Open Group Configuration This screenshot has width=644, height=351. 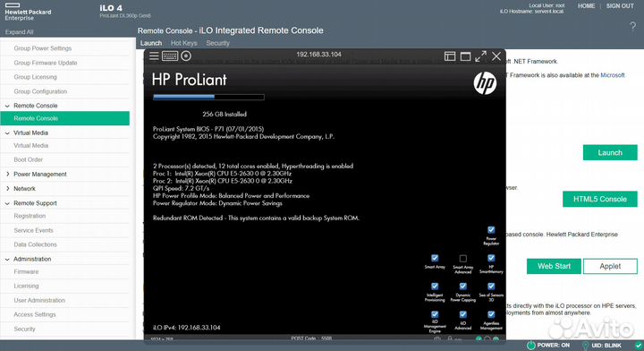pos(40,91)
